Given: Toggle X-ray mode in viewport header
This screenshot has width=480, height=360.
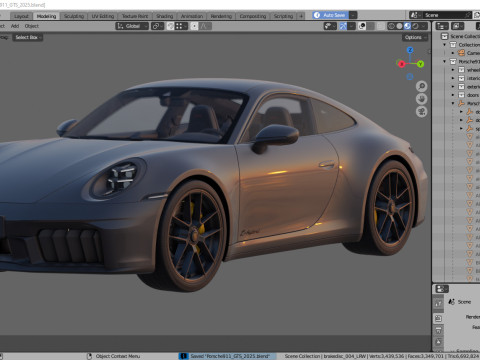Looking at the screenshot, I should tap(381, 26).
